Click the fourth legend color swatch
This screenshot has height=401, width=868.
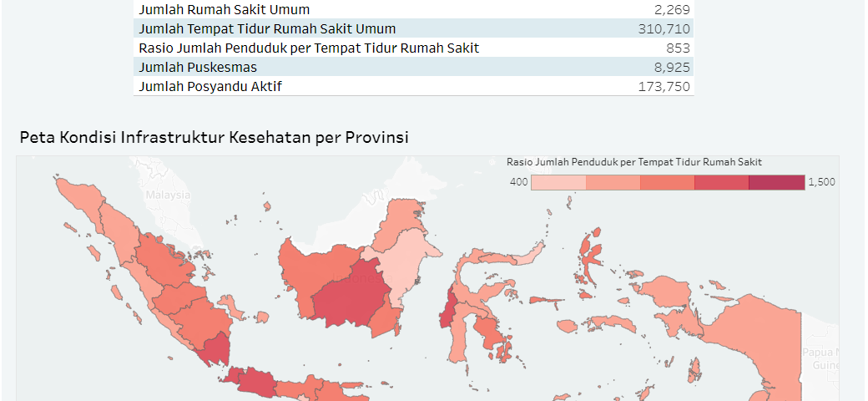[x=722, y=183]
